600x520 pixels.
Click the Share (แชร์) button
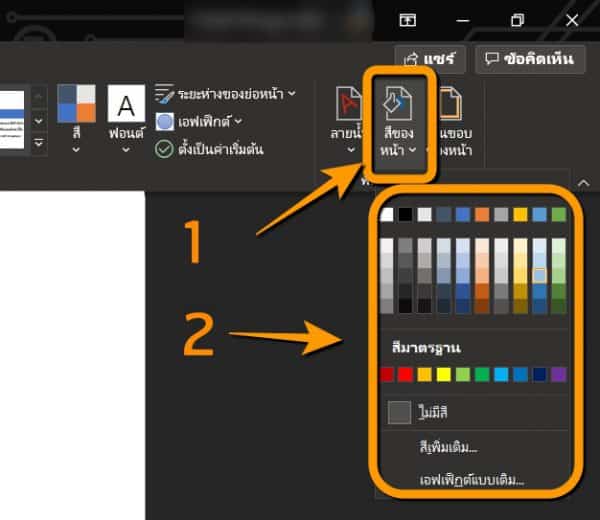click(x=431, y=59)
